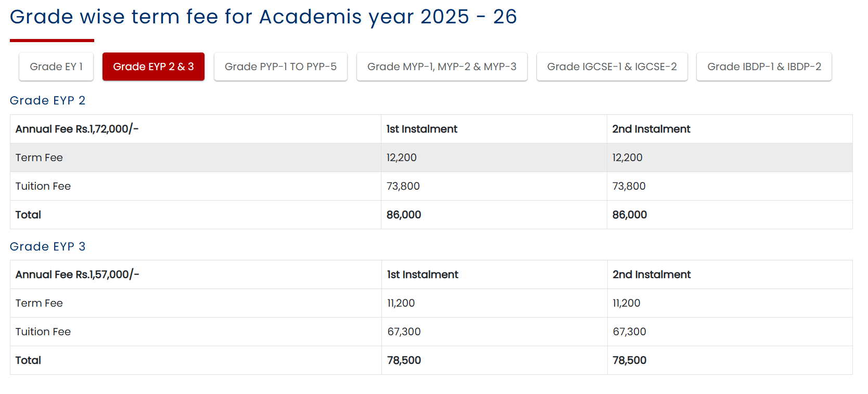This screenshot has height=394, width=868.
Task: Click the Grade EYP 3 section heading
Action: [x=47, y=246]
